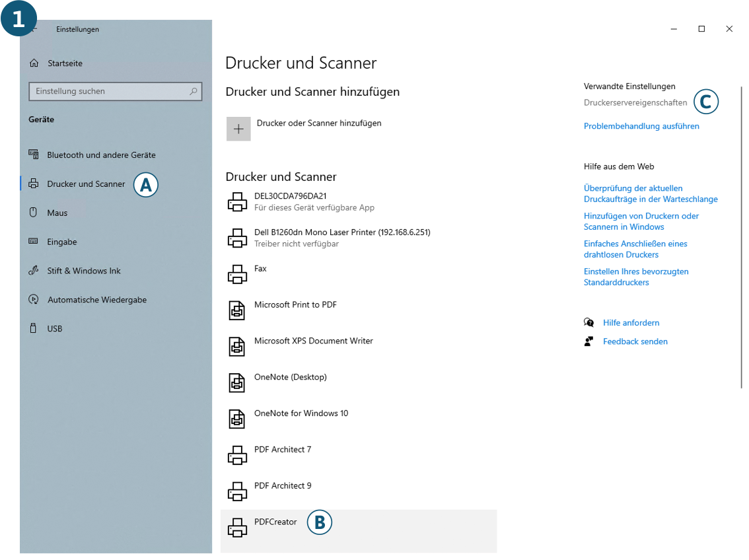Screen dimensions: 749x560
Task: Select PDF Architect 7 name
Action: pos(282,449)
